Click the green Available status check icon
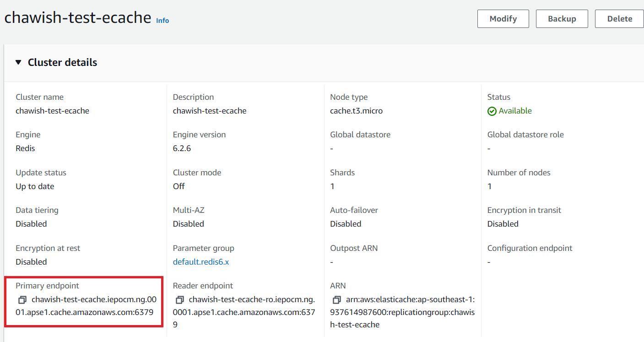Viewport: 644px width, 342px height. click(x=491, y=111)
